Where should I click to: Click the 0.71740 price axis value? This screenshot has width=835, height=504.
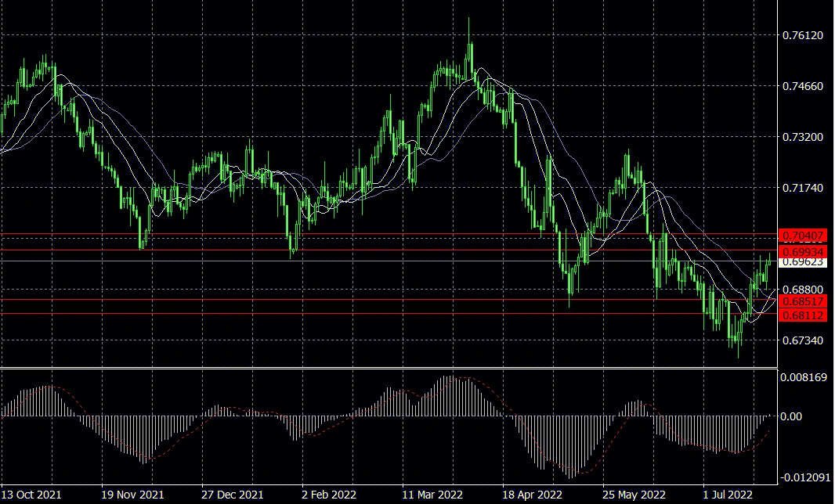click(803, 188)
